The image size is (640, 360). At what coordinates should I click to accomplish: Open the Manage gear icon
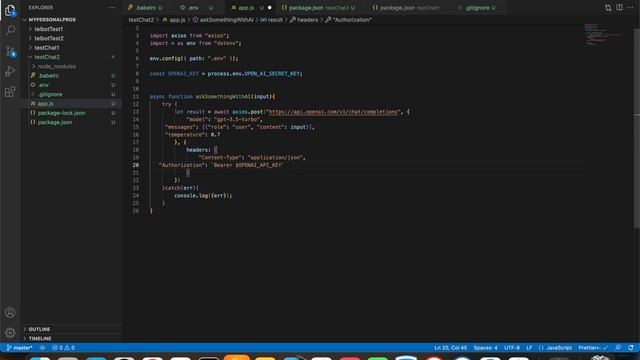coord(10,333)
